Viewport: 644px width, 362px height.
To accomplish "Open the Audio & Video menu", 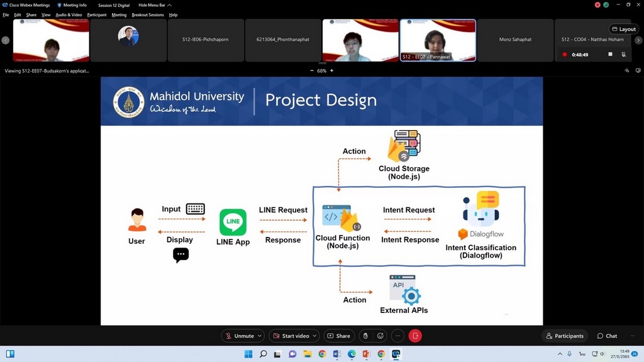I will (x=69, y=14).
